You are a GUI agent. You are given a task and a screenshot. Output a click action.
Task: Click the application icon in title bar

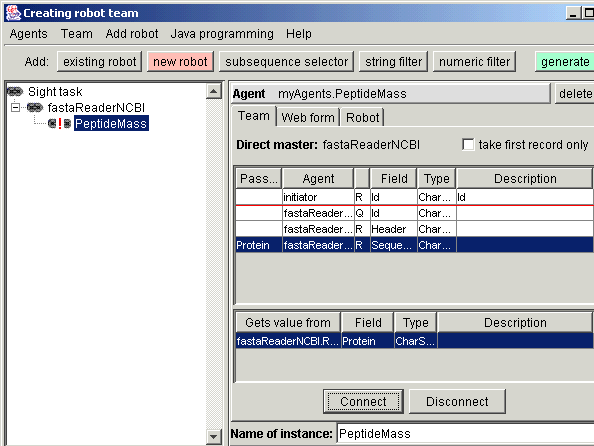pos(13,13)
